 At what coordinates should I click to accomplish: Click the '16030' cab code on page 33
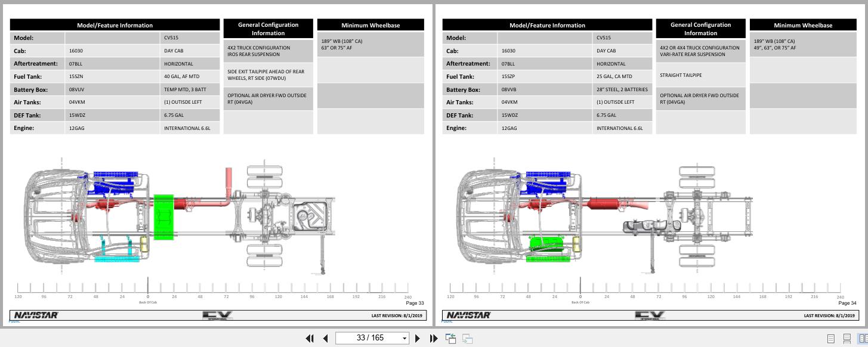[76, 51]
